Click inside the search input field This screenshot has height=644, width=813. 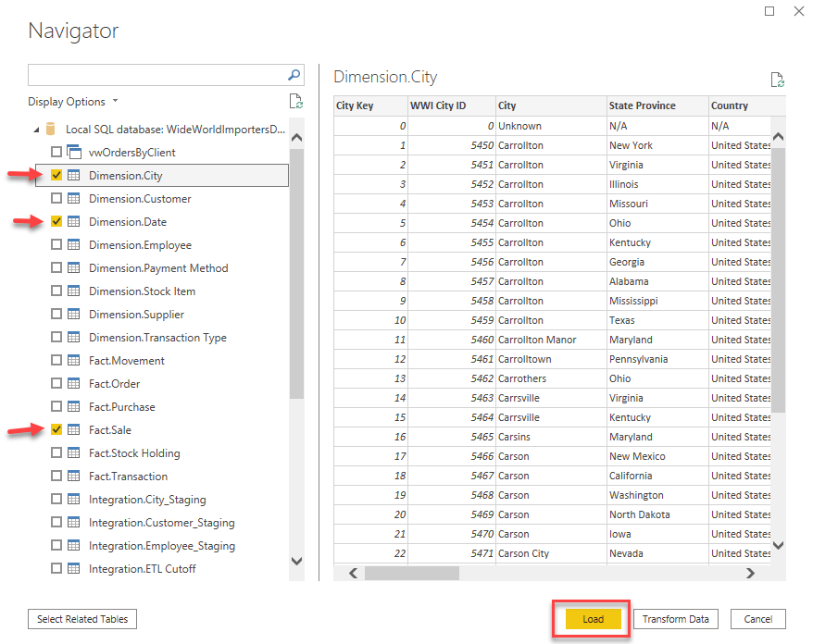coord(153,75)
